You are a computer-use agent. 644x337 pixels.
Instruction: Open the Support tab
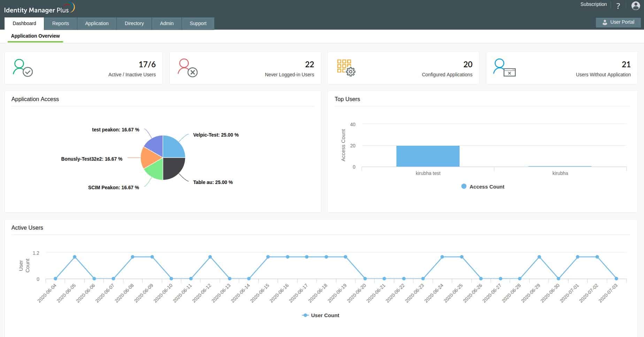tap(198, 23)
